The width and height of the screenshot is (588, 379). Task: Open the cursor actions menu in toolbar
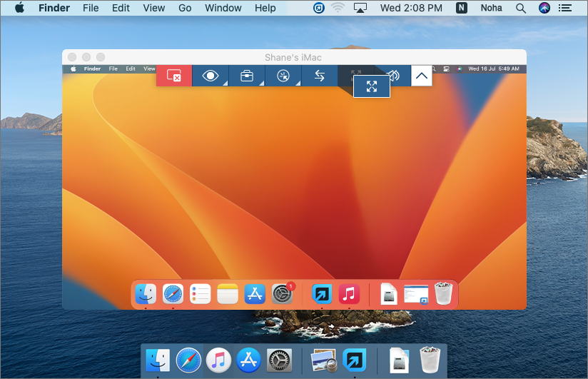point(283,76)
